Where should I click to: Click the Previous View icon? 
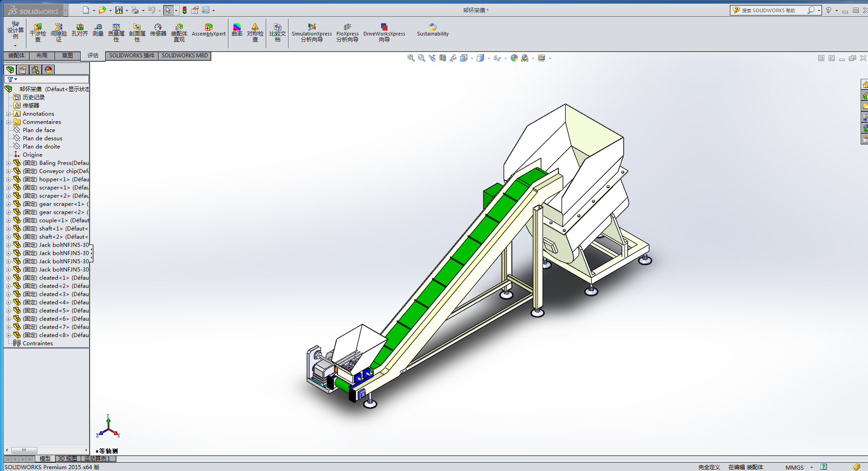432,58
